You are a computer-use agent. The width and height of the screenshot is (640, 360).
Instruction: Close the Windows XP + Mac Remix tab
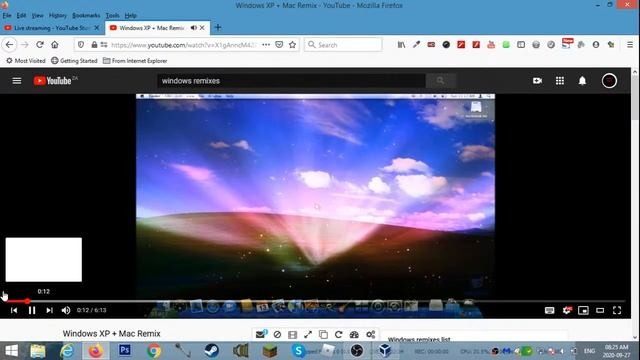(x=202, y=28)
